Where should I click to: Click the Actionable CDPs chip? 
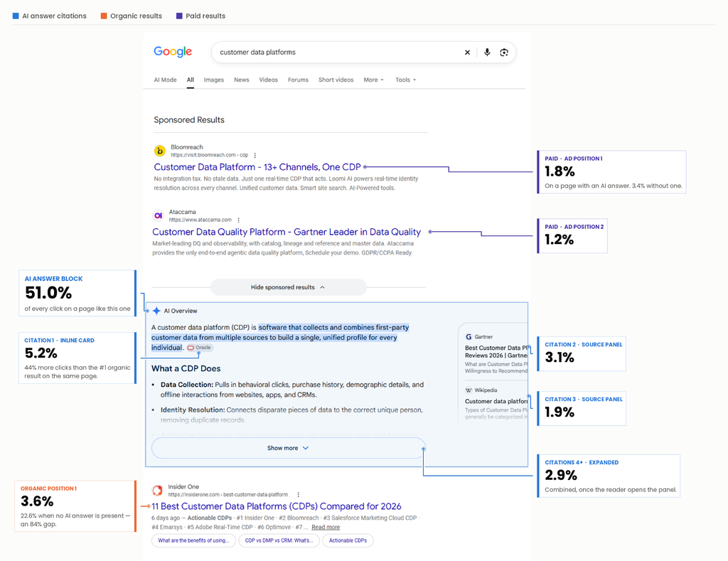point(348,540)
